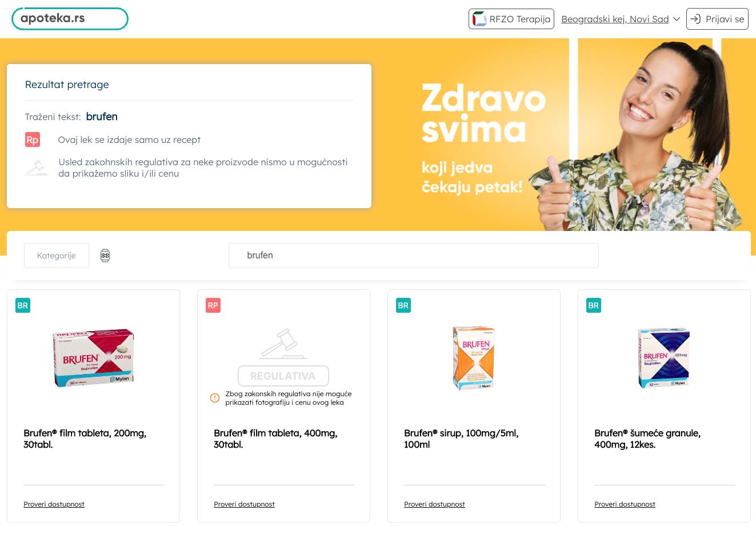Click the BR badge on Brufen 200mg
This screenshot has height=538, width=756.
pyautogui.click(x=23, y=305)
